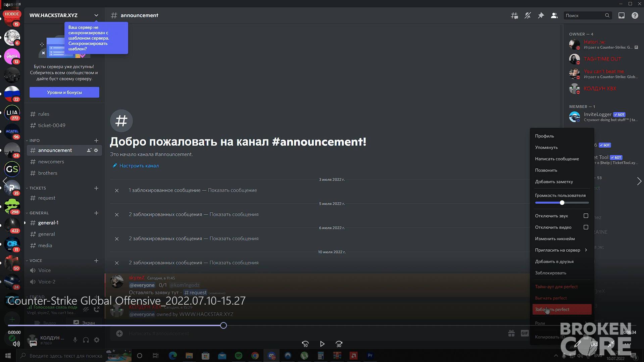Viewport: 644px width, 362px height.
Task: Click the gift icon in message bar
Action: pos(511,333)
